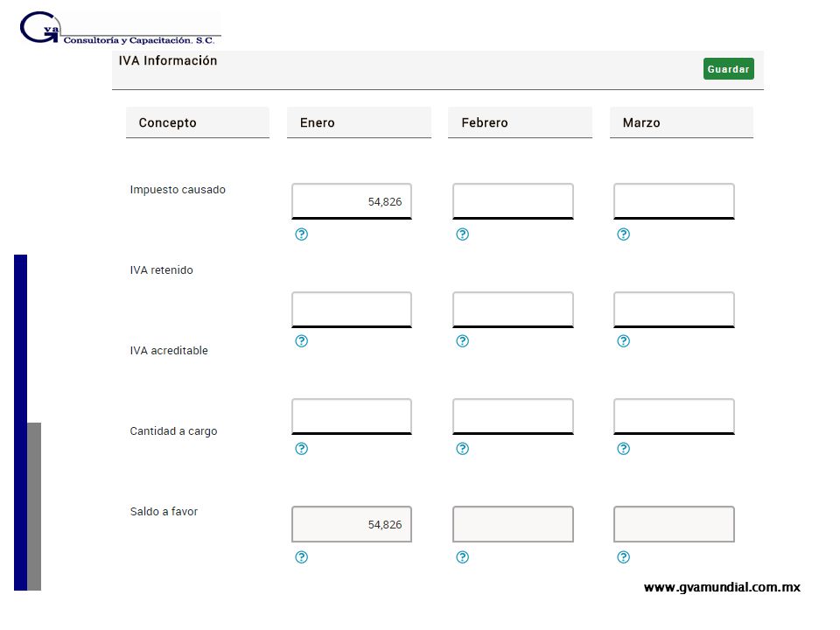This screenshot has height=630, width=840.
Task: Click the Enero Saldo a favor field
Action: pyautogui.click(x=352, y=524)
